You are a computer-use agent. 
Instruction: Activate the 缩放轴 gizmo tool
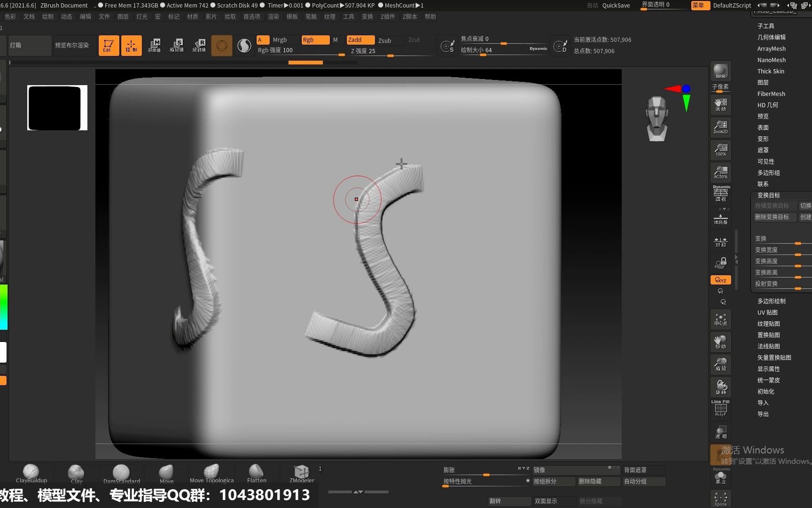(x=177, y=45)
